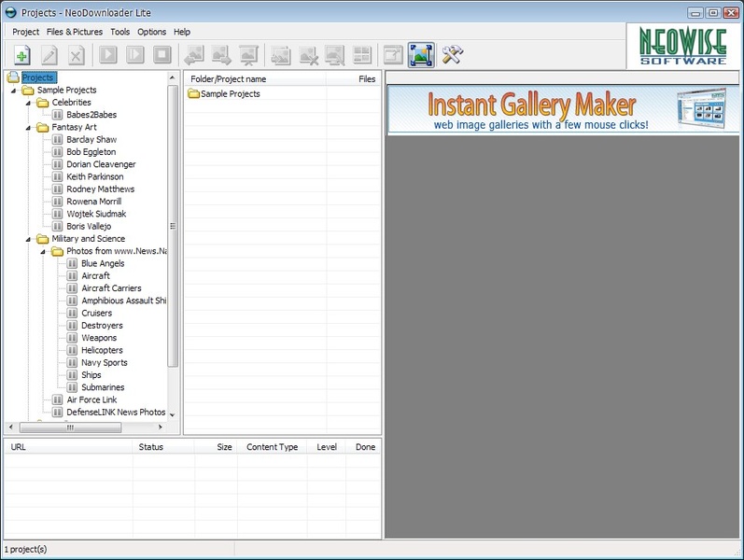Screen dimensions: 744x560
Task: Collapse the Fantasy Art folder arrow
Action: tap(28, 128)
